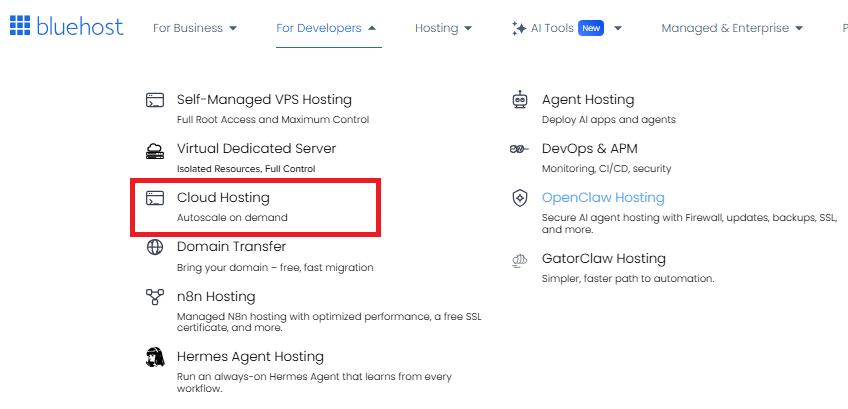
Task: Click the DevOps & APM infinity icon
Action: pos(519,149)
